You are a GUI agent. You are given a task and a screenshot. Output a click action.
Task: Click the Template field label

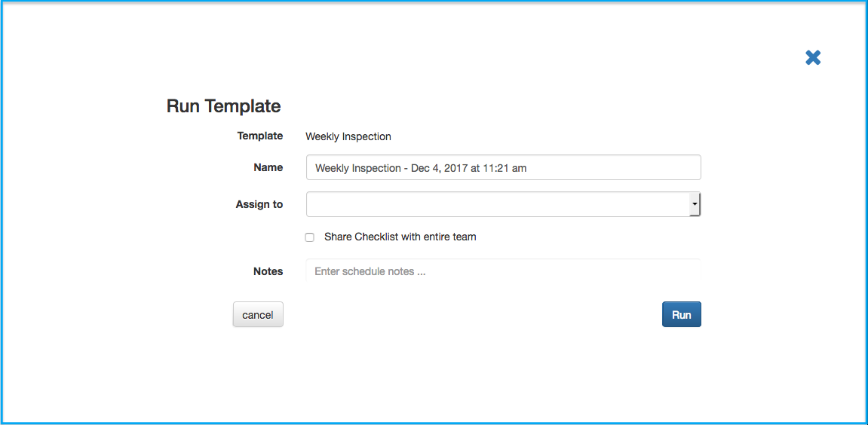pos(260,136)
